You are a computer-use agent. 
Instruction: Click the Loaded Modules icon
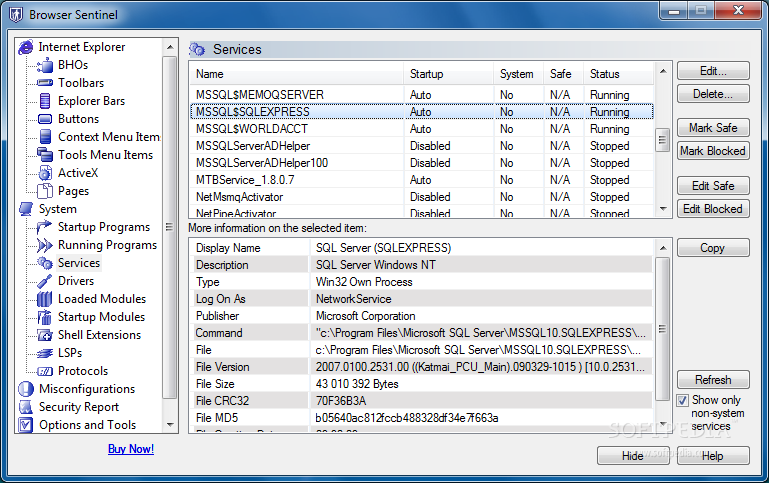pyautogui.click(x=45, y=299)
